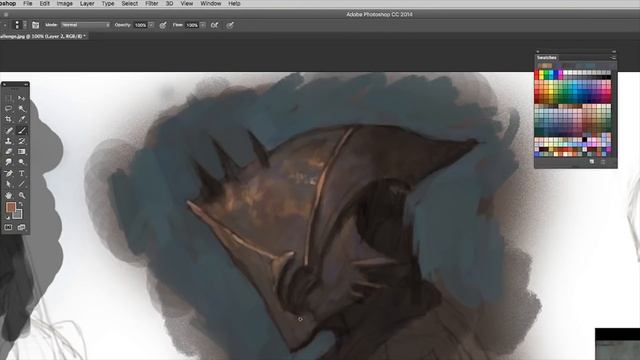Toggle pressure control for opacity

pyautogui.click(x=163, y=25)
